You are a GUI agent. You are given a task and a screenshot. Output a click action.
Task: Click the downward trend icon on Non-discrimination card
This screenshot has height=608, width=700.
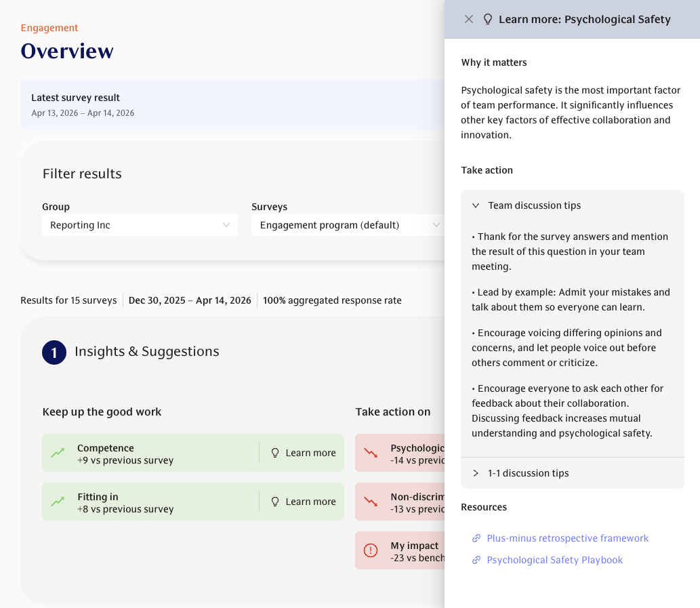(371, 502)
